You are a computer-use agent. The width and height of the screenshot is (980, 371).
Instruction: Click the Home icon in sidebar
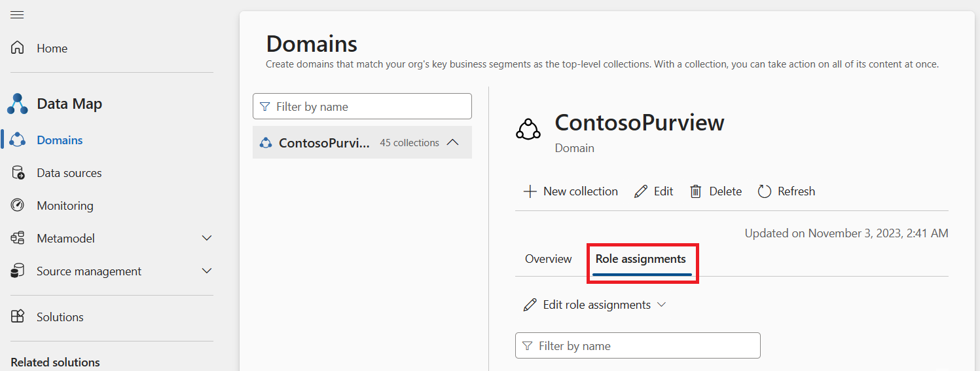coord(18,48)
